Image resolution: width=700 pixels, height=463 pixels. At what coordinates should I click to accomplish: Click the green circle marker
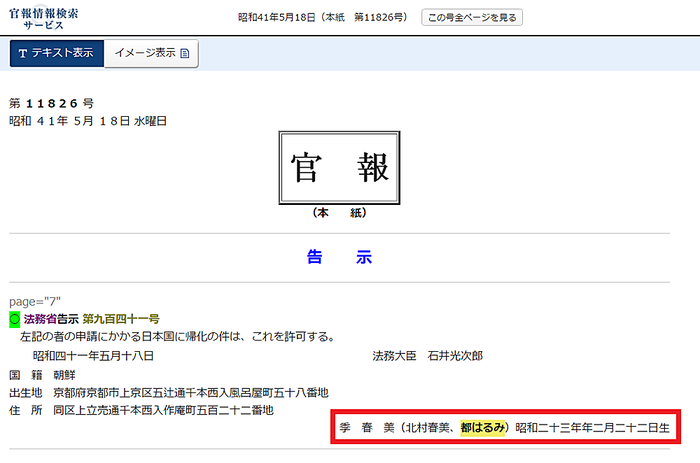(x=15, y=319)
